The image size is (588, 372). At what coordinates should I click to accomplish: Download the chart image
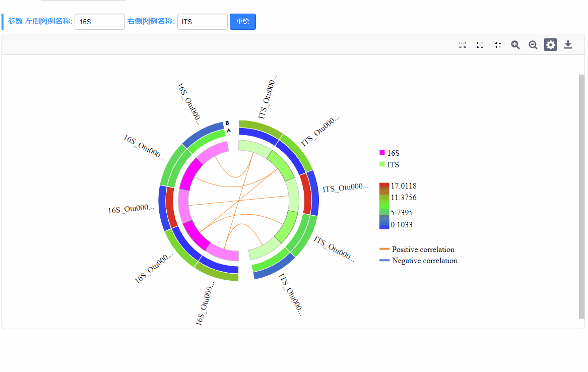click(568, 45)
